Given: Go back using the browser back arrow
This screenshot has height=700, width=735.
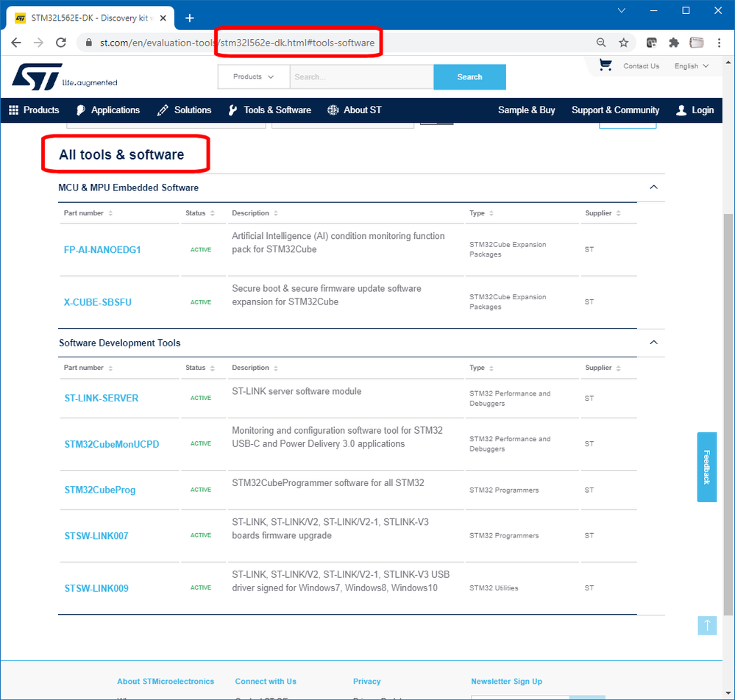Looking at the screenshot, I should [x=16, y=43].
